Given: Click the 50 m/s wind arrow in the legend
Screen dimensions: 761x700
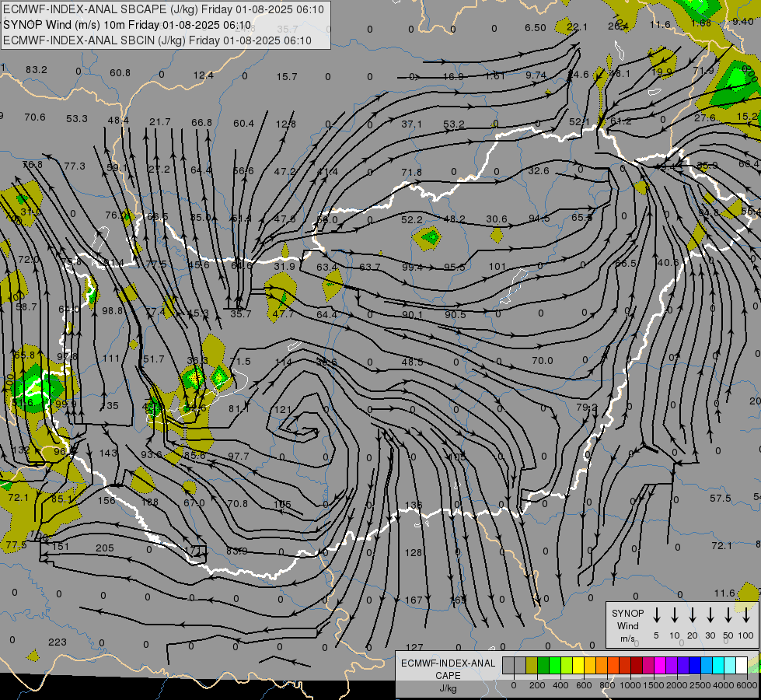Looking at the screenshot, I should coord(728,614).
